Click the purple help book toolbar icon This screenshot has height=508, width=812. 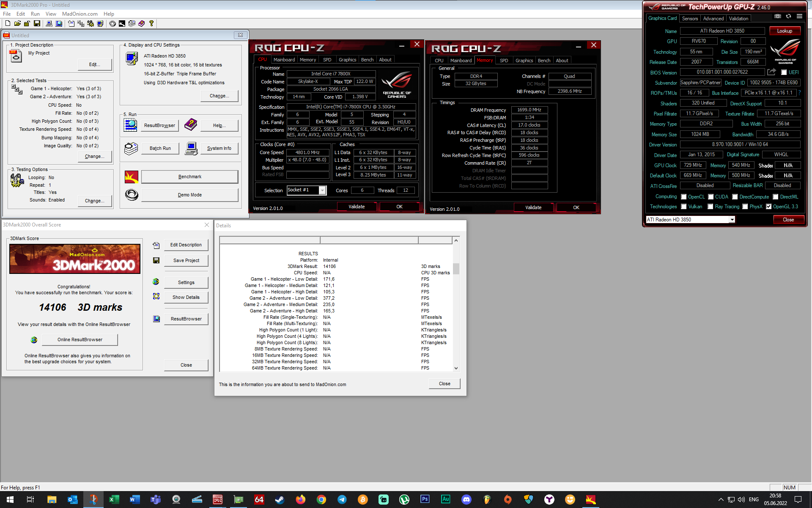click(x=142, y=24)
